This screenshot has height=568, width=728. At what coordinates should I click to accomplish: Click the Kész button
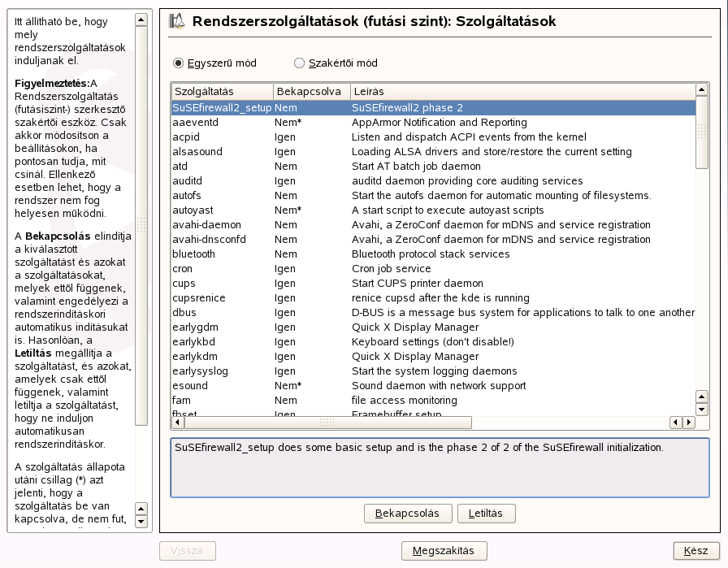click(696, 551)
